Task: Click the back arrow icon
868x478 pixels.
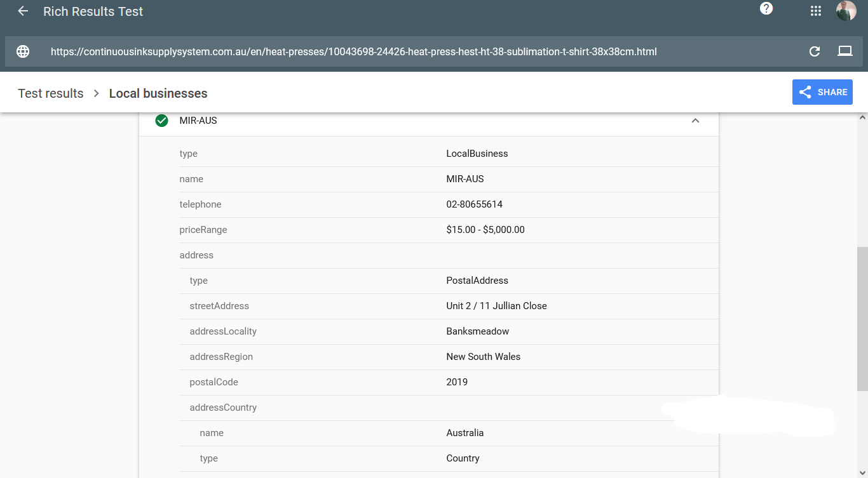Action: (x=23, y=11)
